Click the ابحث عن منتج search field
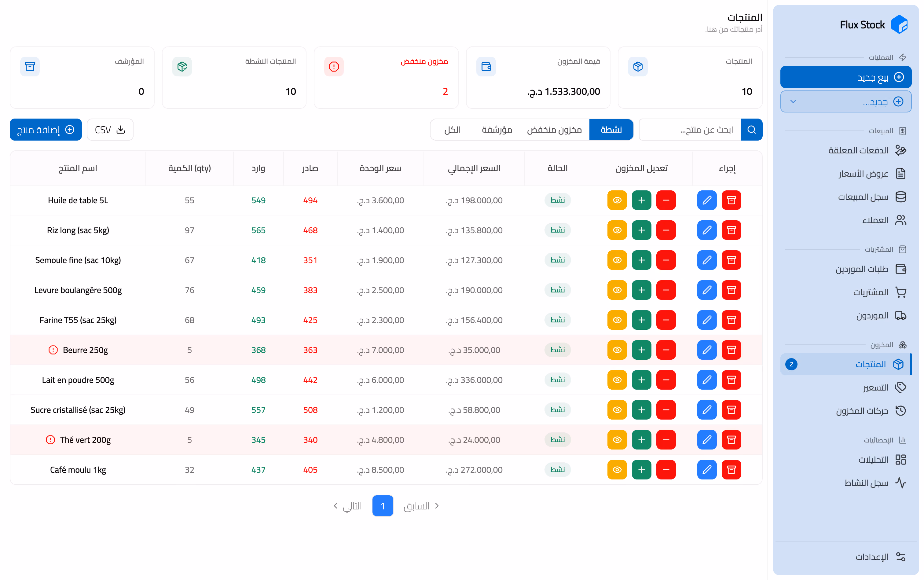The height and width of the screenshot is (580, 924). click(690, 130)
